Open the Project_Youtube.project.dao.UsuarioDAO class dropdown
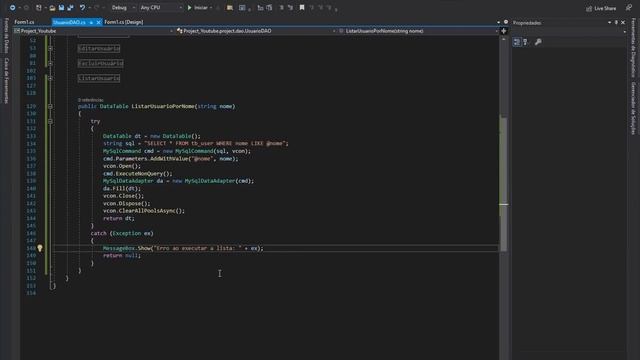Image resolution: width=640 pixels, height=360 pixels. pyautogui.click(x=256, y=31)
